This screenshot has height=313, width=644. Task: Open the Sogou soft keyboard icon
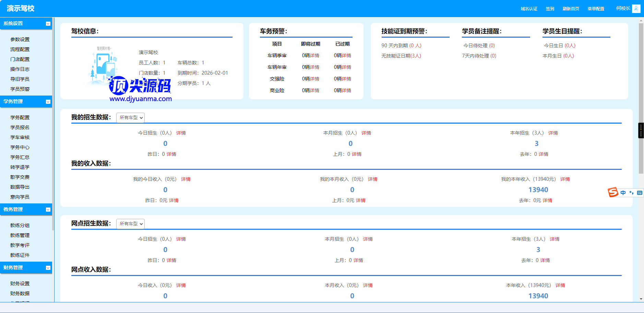640,193
